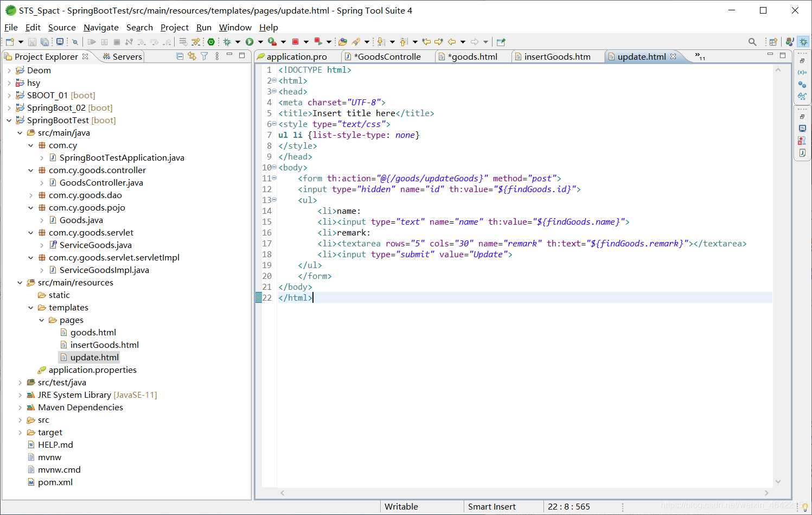Viewport: 812px width, 515px height.
Task: Click the flashlight Search toolbar icon
Action: coord(356,42)
